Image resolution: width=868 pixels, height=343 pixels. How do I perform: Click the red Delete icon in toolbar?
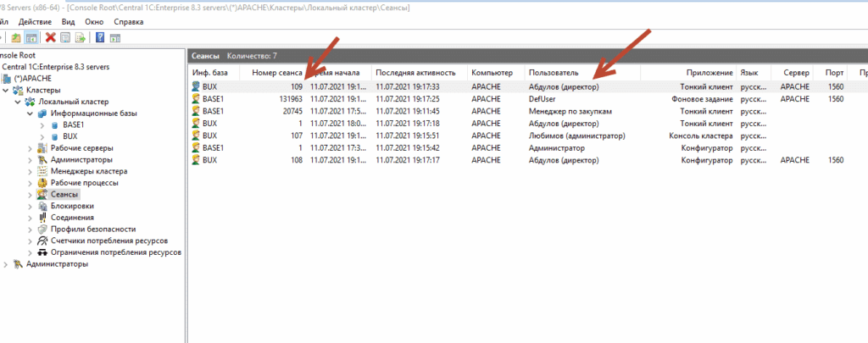pos(51,37)
